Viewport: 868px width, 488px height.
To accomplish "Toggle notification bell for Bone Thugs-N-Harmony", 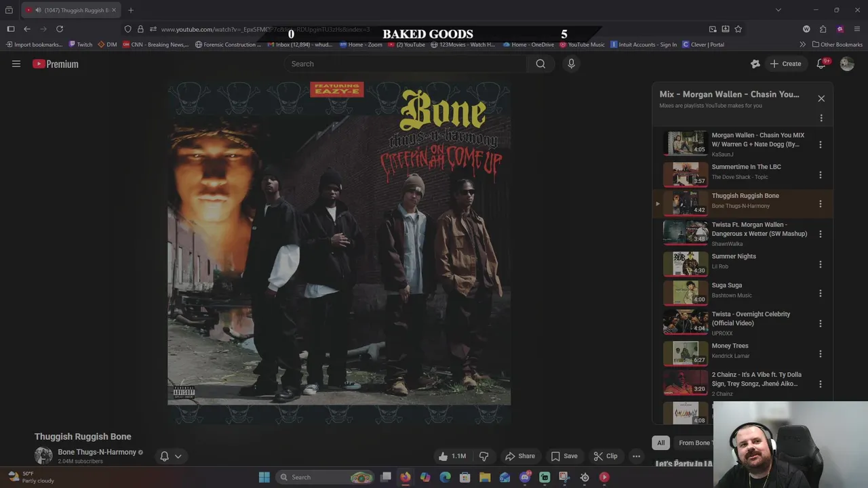I will point(164,456).
